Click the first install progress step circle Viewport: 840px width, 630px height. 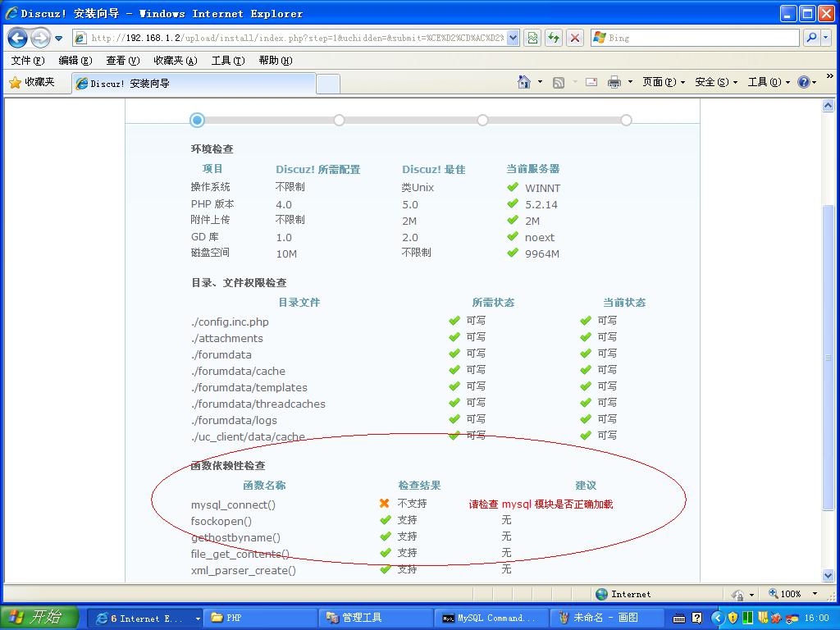click(197, 120)
